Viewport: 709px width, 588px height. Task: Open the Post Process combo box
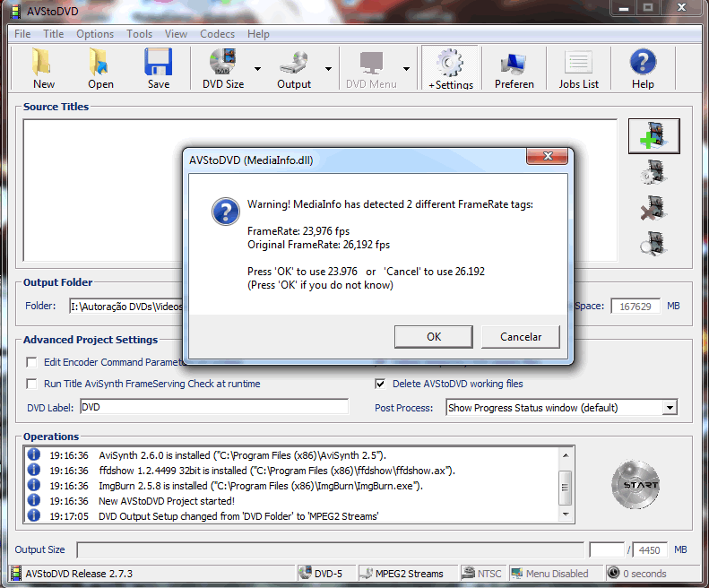pos(562,408)
